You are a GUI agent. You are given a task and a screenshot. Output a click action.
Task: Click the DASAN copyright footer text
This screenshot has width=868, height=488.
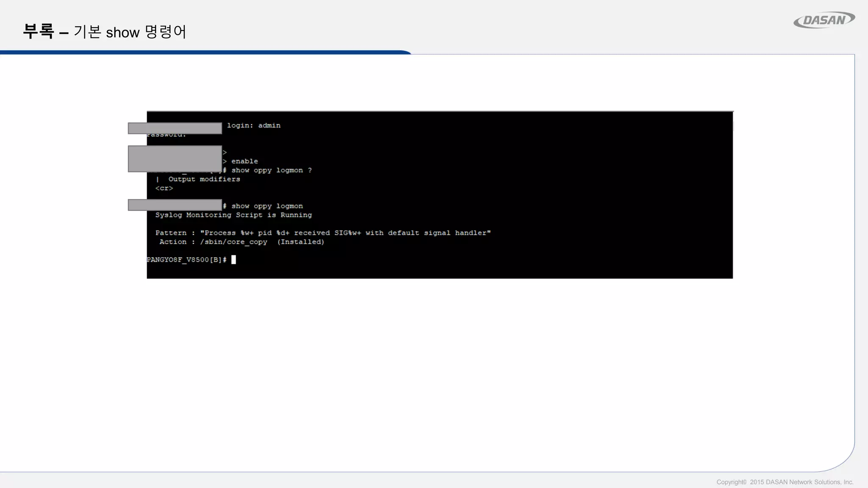click(x=785, y=482)
